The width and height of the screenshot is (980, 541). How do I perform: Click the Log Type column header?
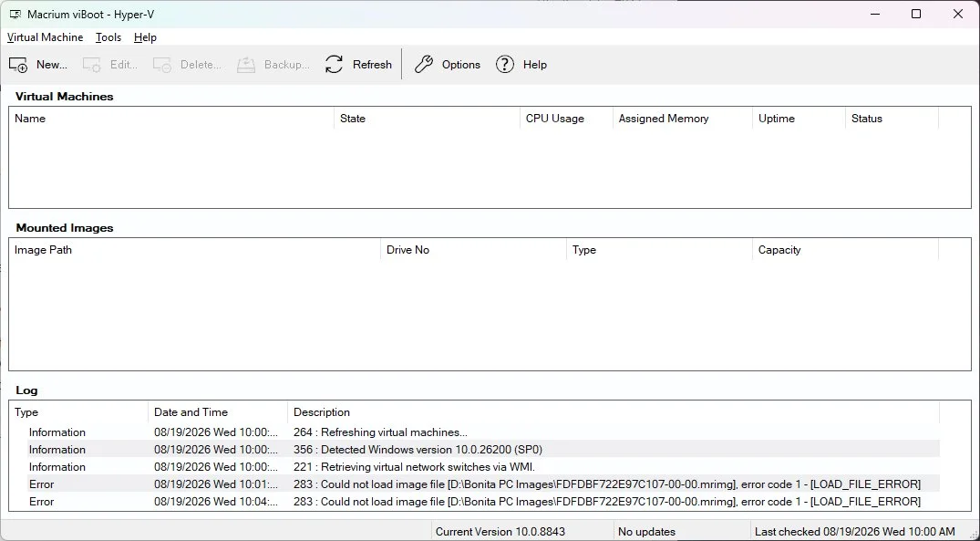pyautogui.click(x=78, y=412)
